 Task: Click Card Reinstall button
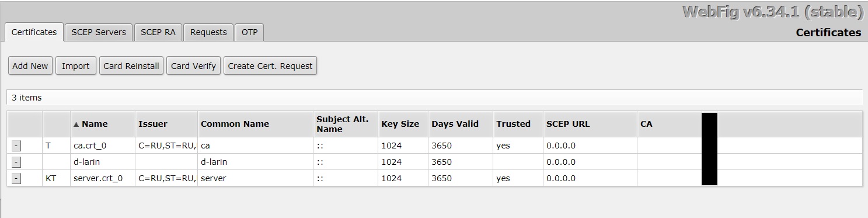click(131, 65)
